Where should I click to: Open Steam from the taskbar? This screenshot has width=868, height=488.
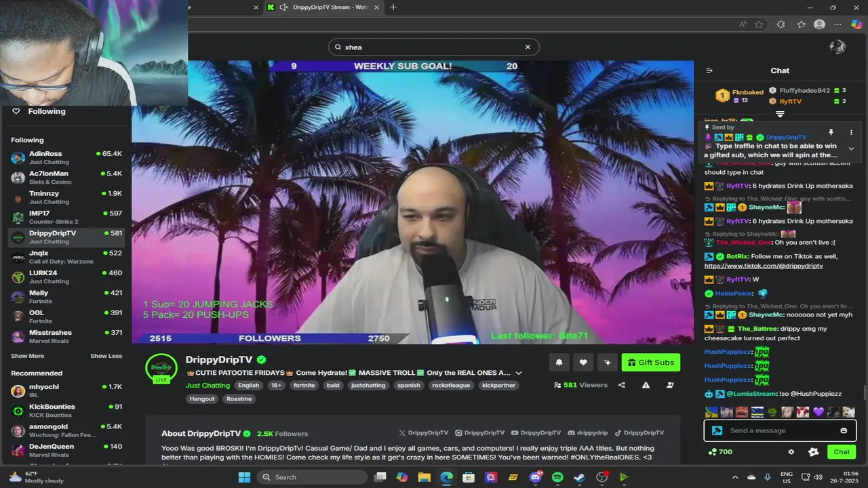pos(579,477)
